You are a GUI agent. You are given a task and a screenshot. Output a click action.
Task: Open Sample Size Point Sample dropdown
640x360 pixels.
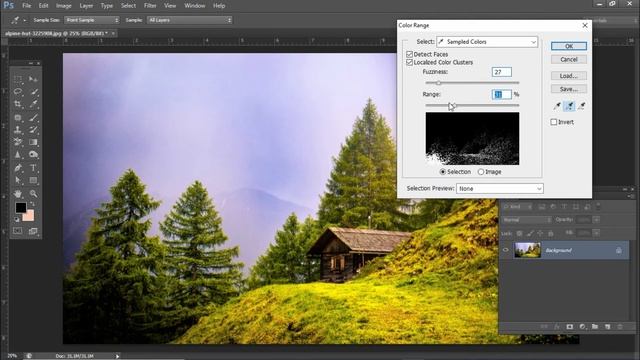click(92, 20)
